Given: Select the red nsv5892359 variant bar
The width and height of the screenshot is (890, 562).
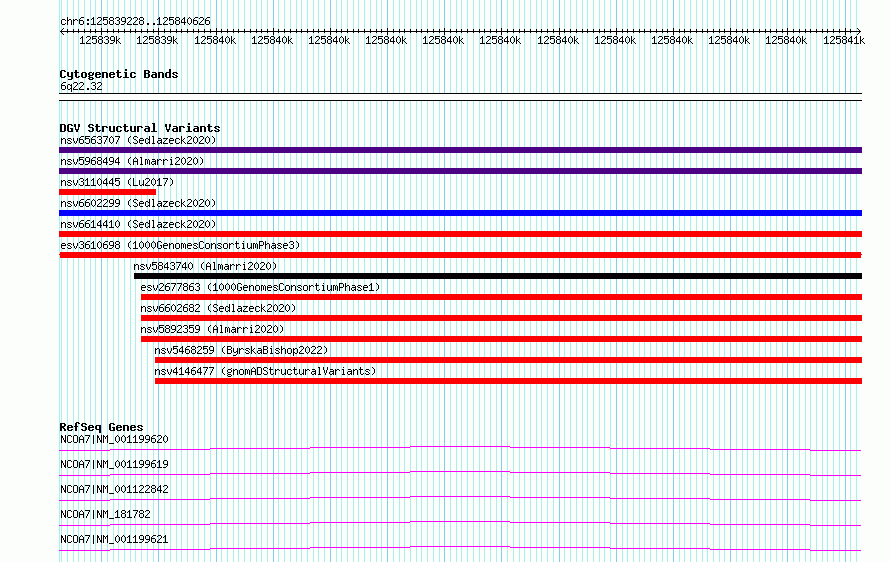Looking at the screenshot, I should coord(501,339).
